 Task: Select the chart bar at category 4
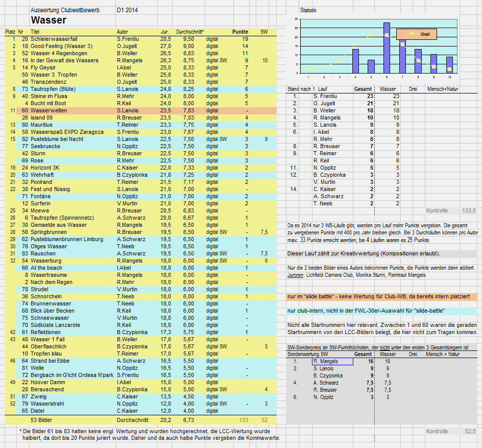coord(355,61)
